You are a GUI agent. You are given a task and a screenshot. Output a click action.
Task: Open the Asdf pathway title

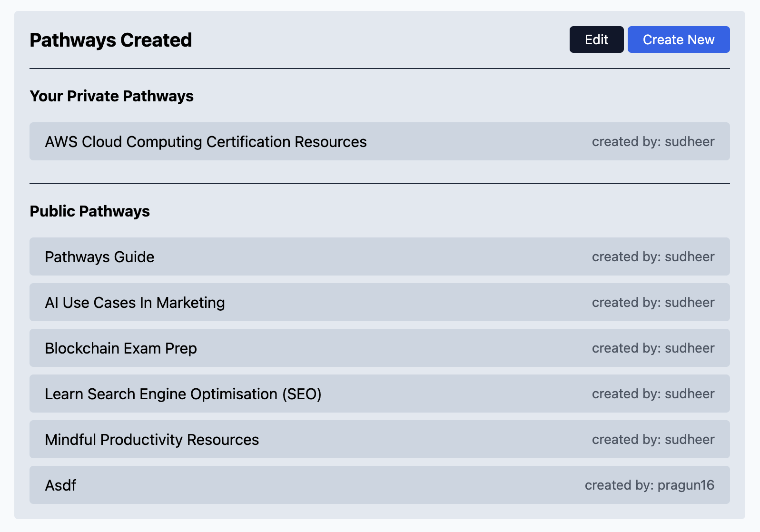(x=60, y=485)
